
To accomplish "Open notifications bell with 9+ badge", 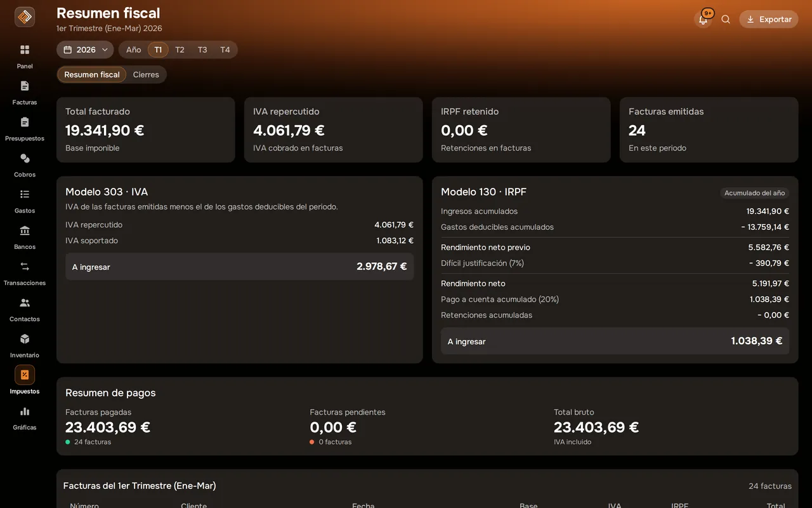I will tap(703, 19).
